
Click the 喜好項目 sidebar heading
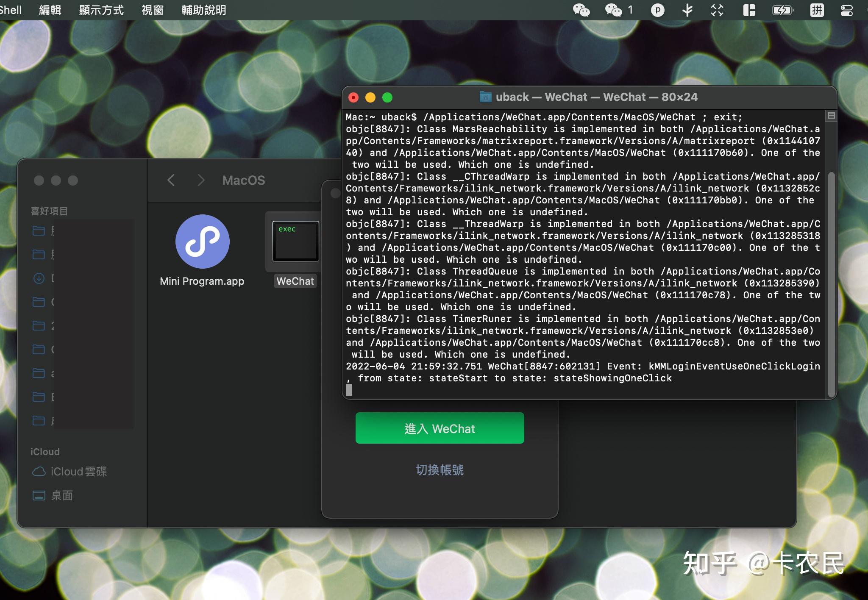coord(49,211)
